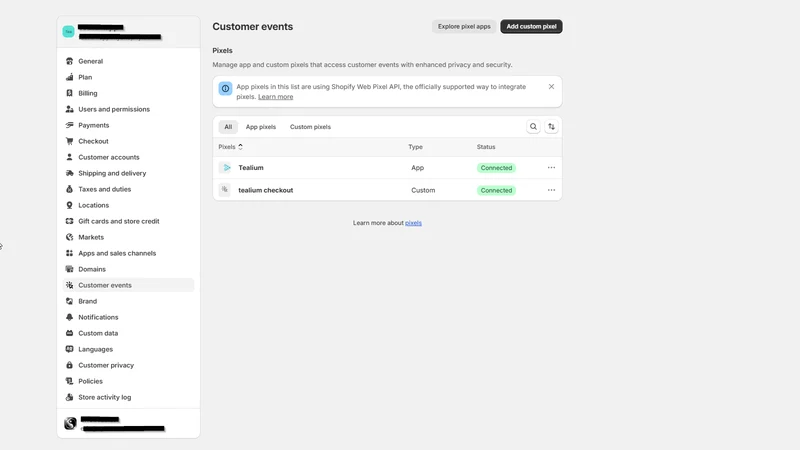Click the Type column header
This screenshot has width=800, height=450.
point(415,147)
